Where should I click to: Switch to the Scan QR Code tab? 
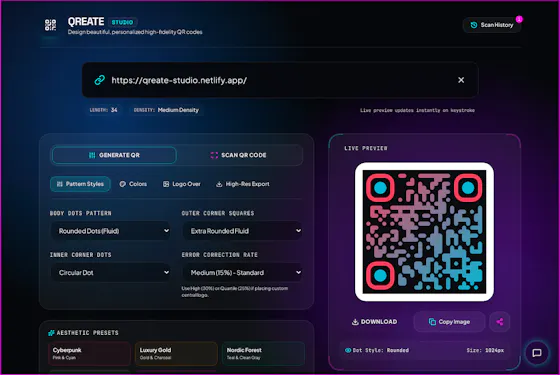point(239,155)
